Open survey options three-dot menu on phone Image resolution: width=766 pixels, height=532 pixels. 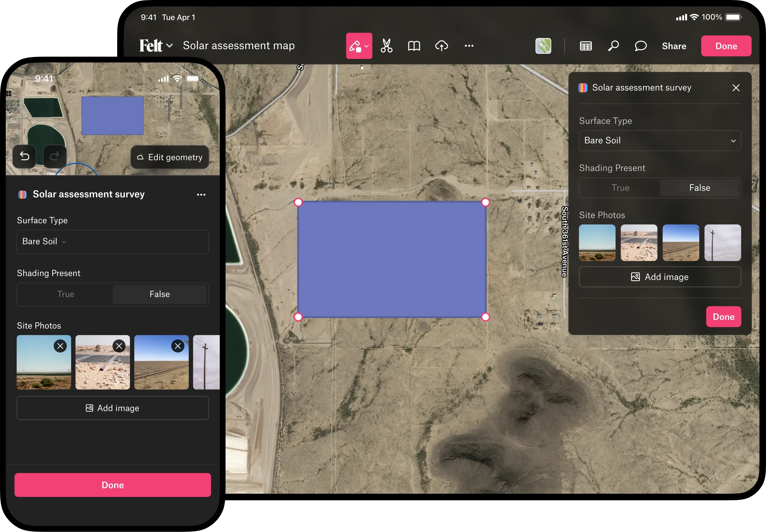tap(201, 195)
